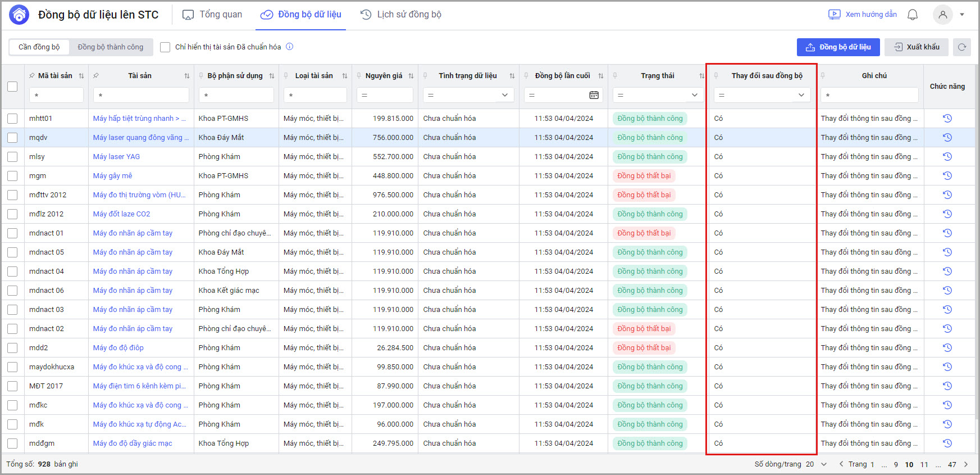Click the Đồng bộ dữ liệu blue button

click(x=838, y=47)
